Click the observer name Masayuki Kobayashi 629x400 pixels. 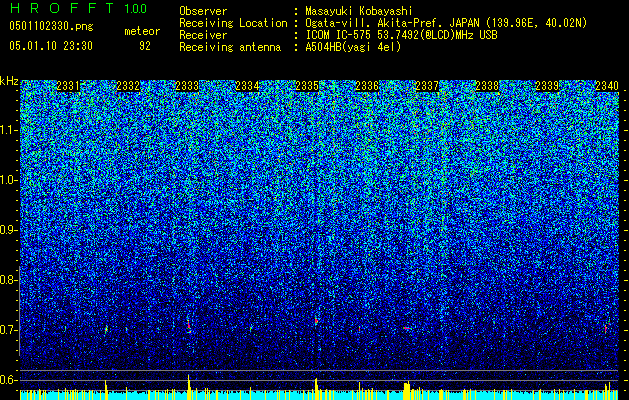[359, 11]
